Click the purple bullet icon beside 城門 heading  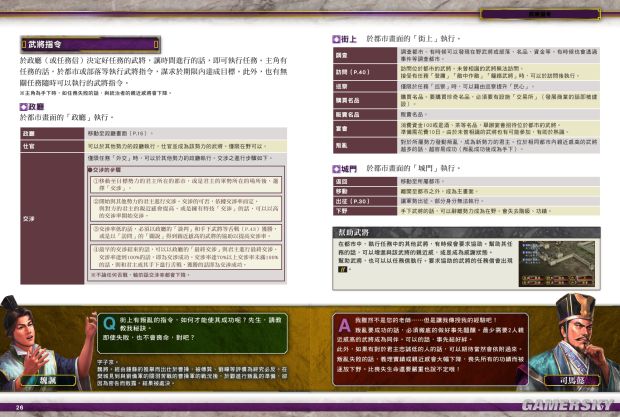(x=336, y=169)
